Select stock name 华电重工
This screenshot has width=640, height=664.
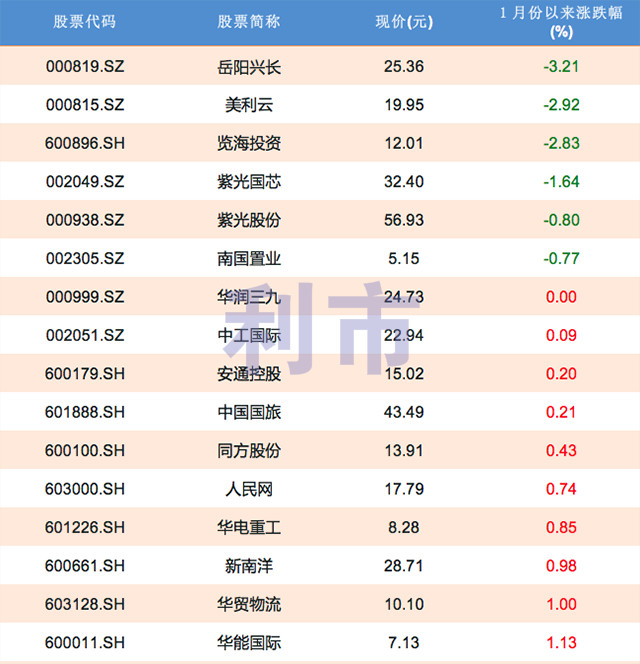249,528
